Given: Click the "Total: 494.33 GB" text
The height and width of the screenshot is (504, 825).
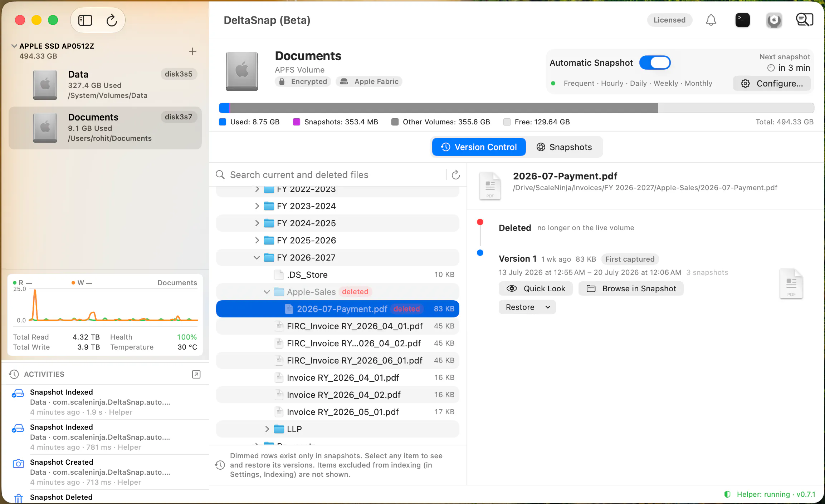Looking at the screenshot, I should [x=785, y=122].
